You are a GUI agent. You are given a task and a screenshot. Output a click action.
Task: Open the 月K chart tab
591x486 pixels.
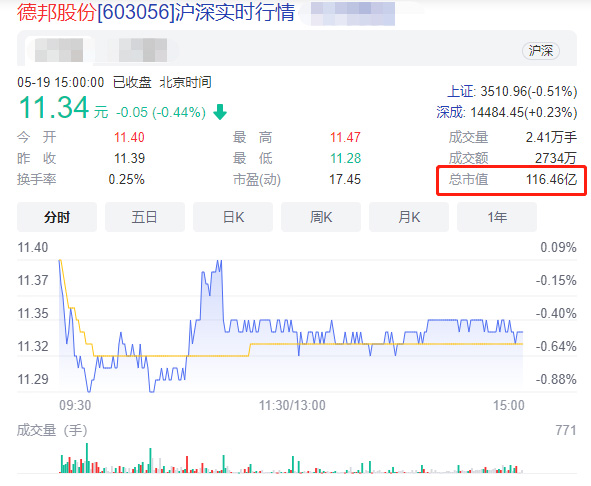click(409, 217)
